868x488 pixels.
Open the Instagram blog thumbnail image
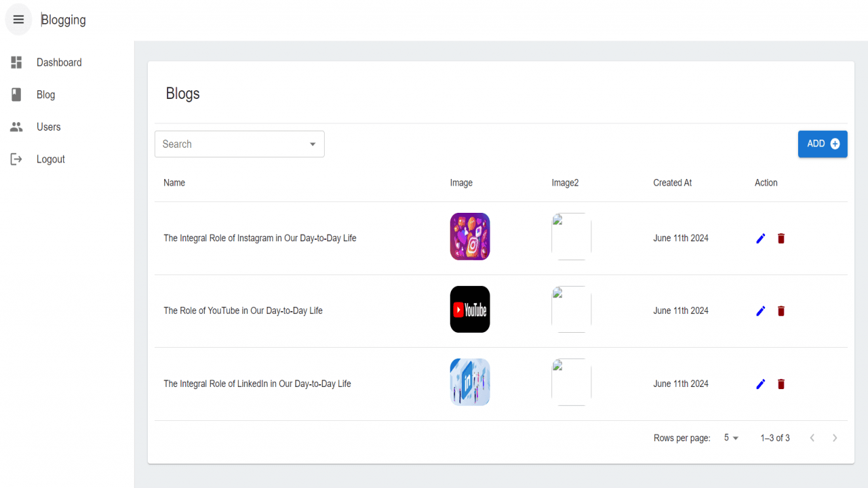click(x=470, y=237)
